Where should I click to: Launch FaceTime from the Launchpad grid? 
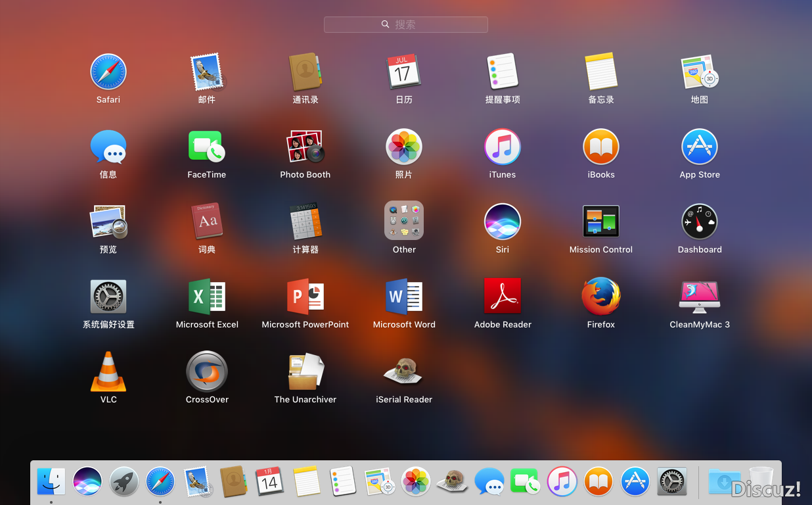click(x=207, y=147)
